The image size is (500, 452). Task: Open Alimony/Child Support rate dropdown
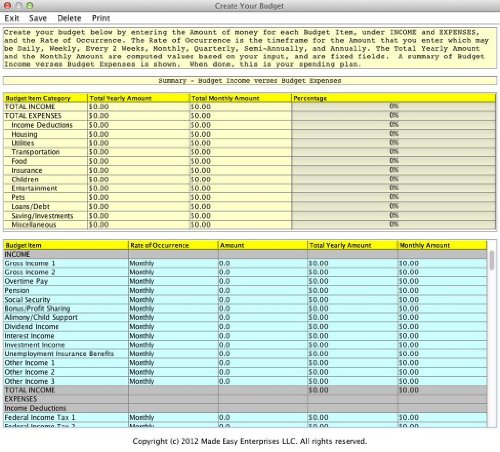point(173,317)
